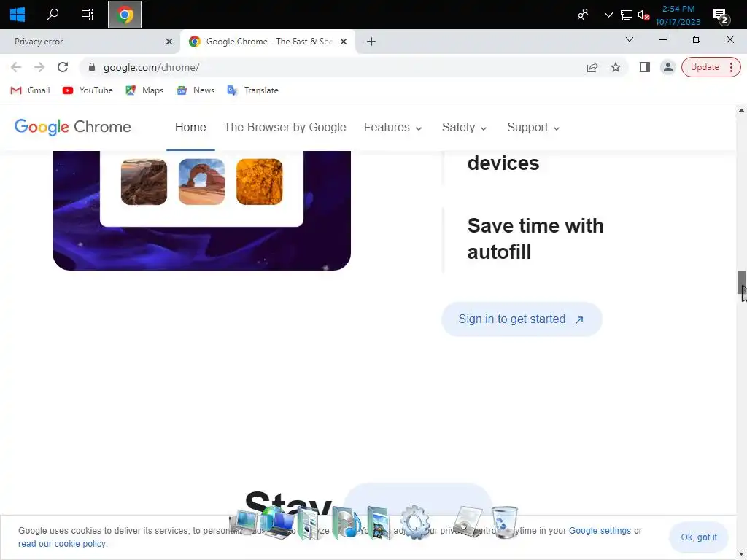Image resolution: width=747 pixels, height=560 pixels.
Task: Click the page's vertical scrollbar thumb
Action: (x=741, y=283)
